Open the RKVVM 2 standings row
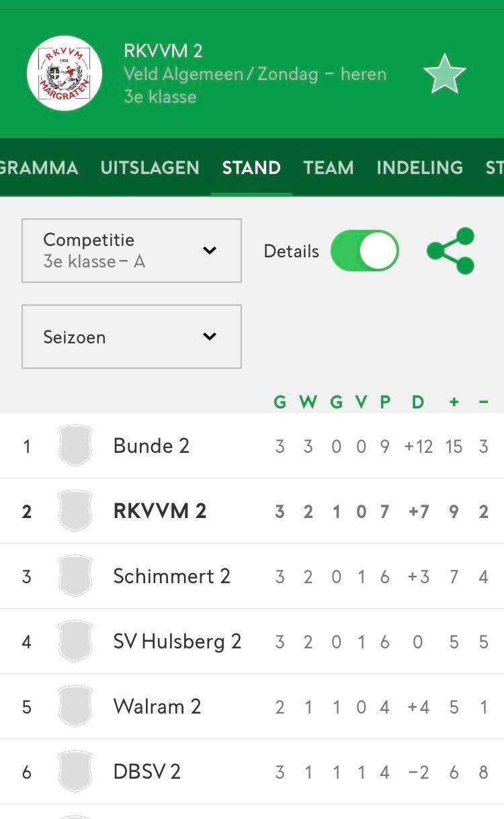504x819 pixels. pos(252,511)
